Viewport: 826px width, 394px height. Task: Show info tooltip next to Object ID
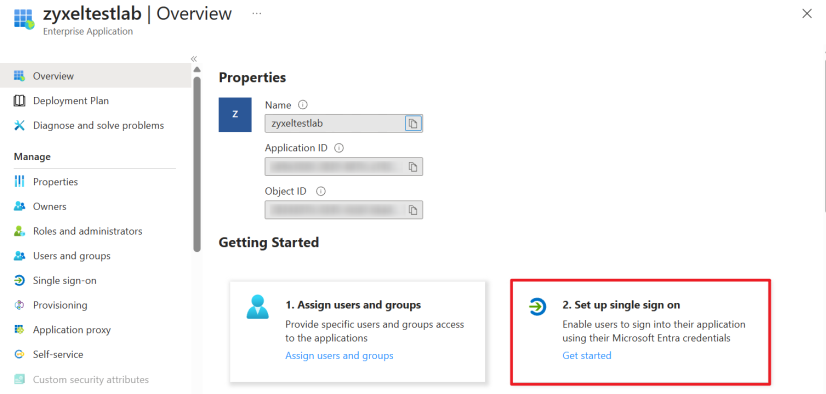click(x=320, y=191)
